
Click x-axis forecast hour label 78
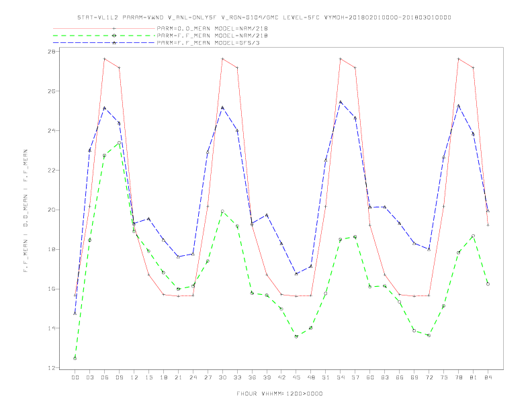458,377
